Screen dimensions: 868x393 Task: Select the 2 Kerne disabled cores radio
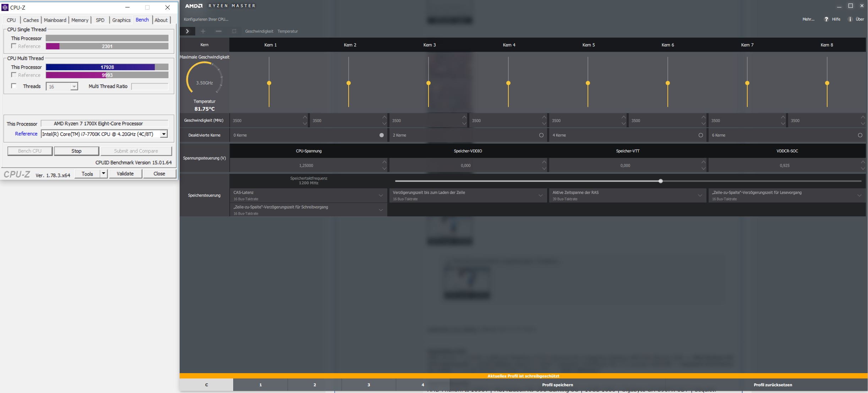tap(541, 135)
